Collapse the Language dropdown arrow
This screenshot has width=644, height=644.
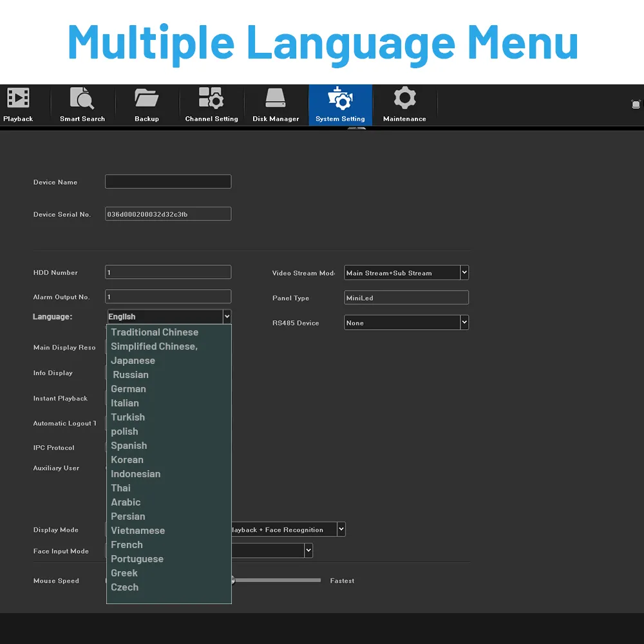click(227, 316)
